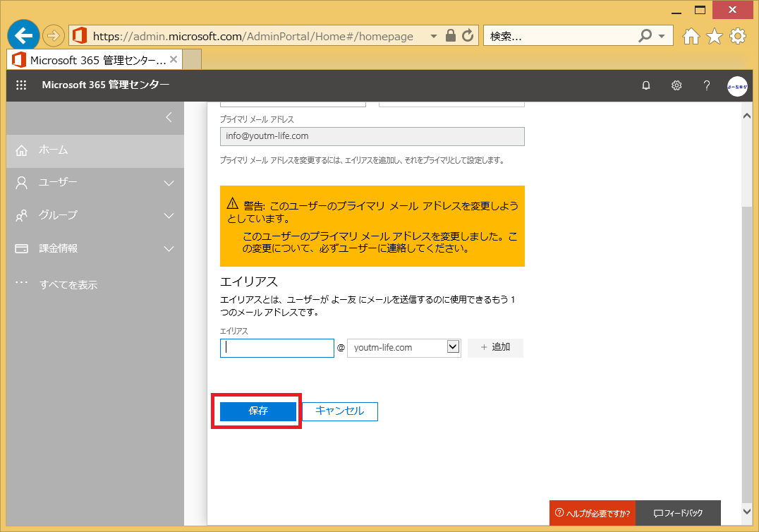Screen dimensions: 759x532
Task: Click the padlock security icon
Action: [450, 35]
